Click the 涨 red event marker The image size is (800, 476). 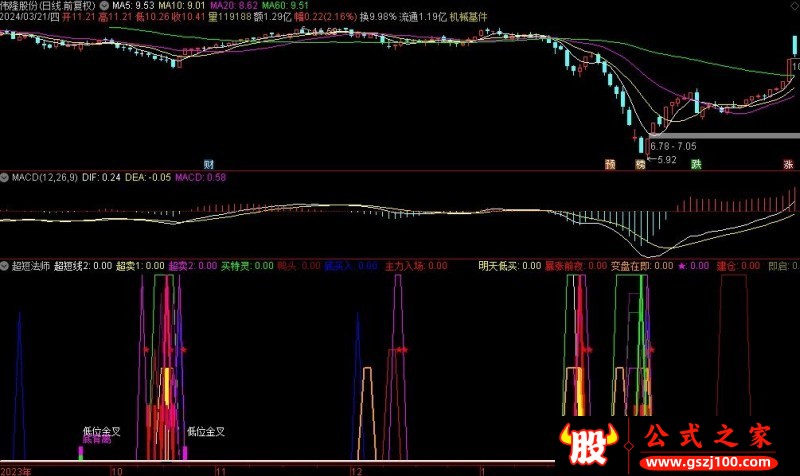[788, 164]
